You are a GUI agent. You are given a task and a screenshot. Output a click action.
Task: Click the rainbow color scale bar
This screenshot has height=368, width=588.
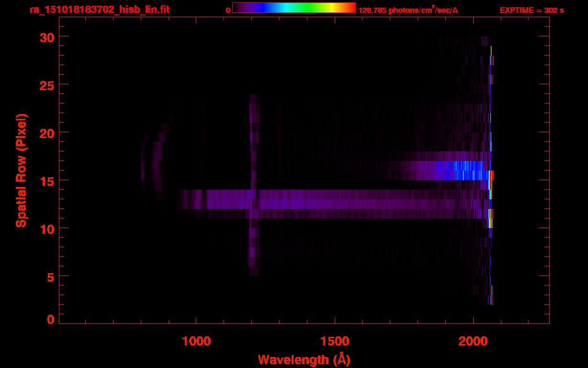[294, 8]
